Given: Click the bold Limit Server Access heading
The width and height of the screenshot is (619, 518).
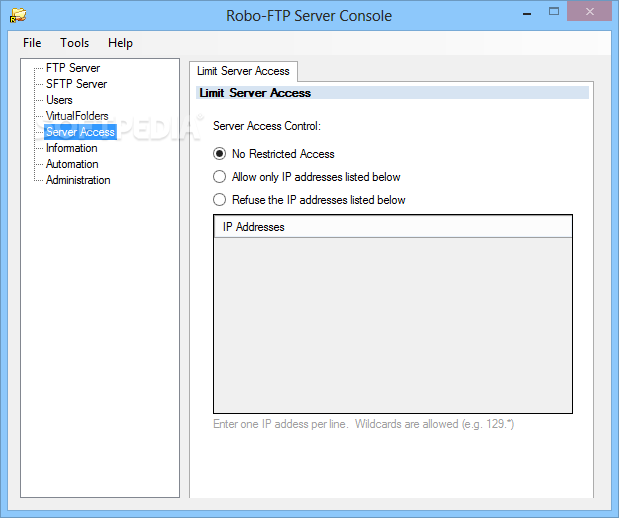Looking at the screenshot, I should click(255, 93).
